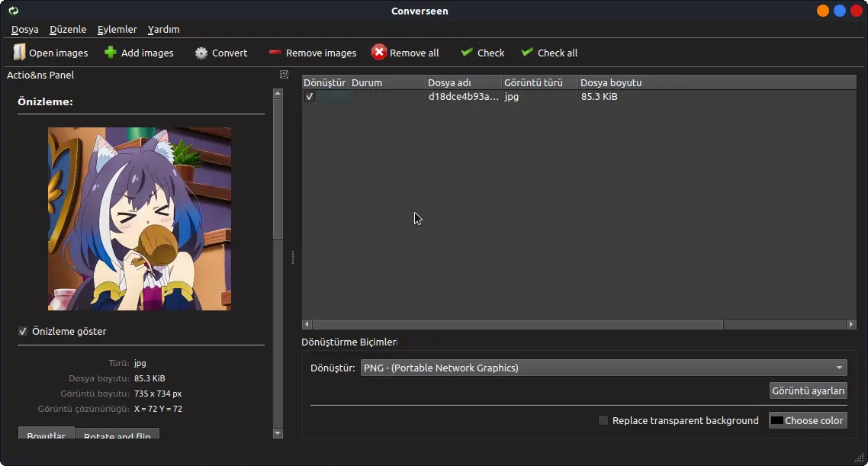868x466 pixels.
Task: Open the Dosya menu
Action: coord(25,29)
